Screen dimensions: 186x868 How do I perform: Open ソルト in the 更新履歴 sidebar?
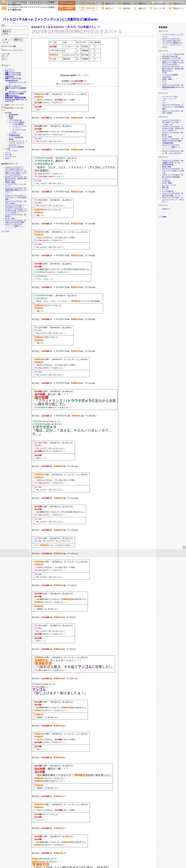coord(164,83)
